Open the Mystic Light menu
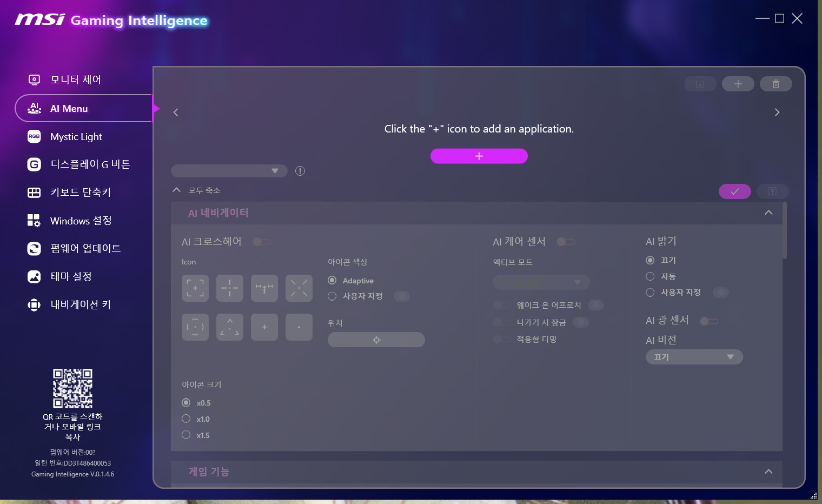 point(76,137)
